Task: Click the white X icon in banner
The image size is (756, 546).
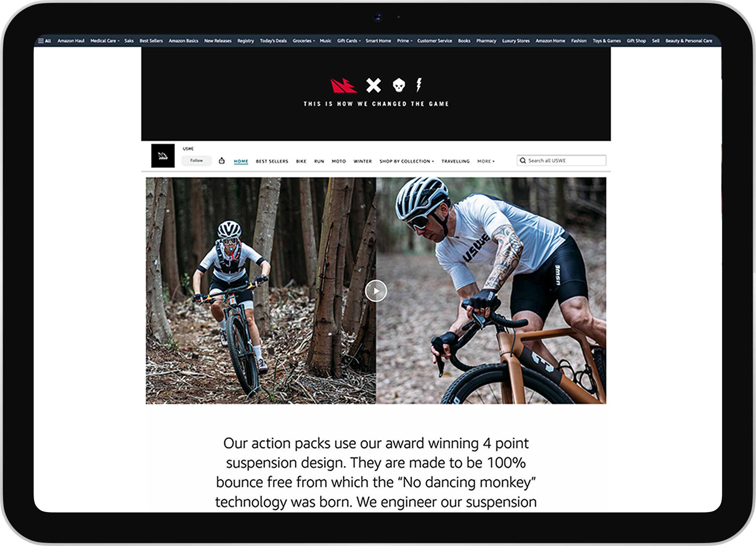Action: 373,85
